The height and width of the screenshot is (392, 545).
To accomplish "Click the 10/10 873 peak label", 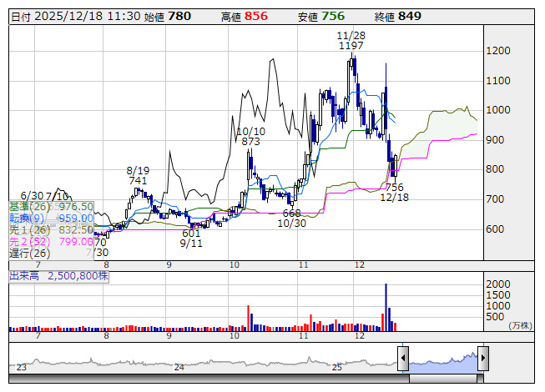I will (251, 137).
